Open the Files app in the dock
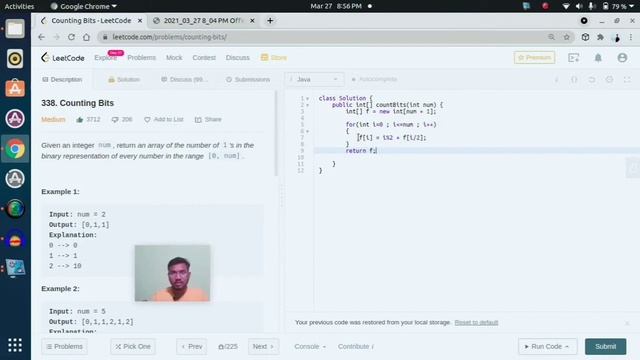 coord(15,29)
